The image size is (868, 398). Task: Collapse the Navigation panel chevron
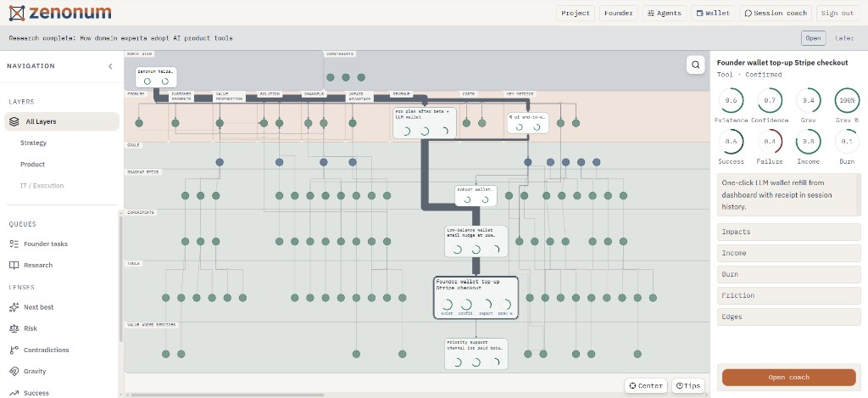pos(110,66)
